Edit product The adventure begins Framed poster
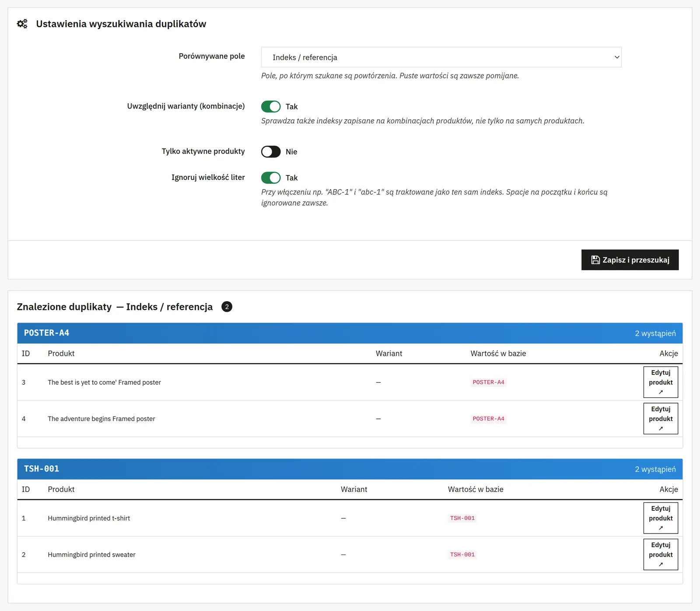The image size is (700, 611). (x=661, y=418)
